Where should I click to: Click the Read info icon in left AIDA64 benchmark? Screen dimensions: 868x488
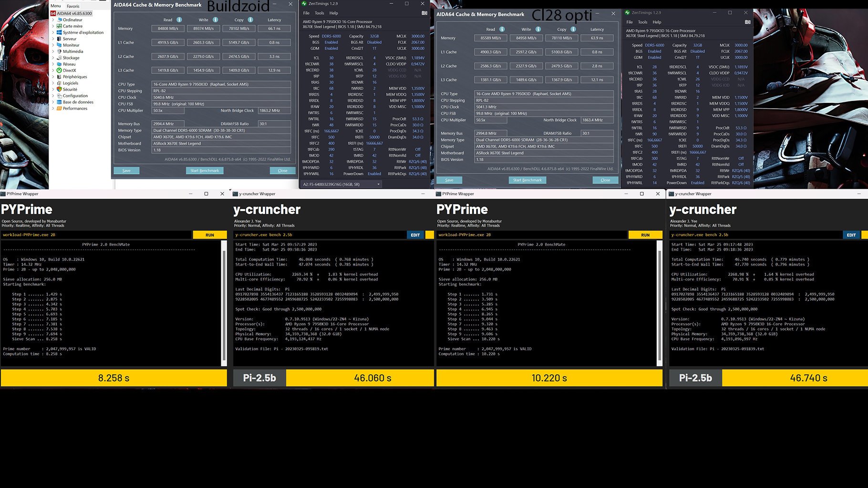tap(179, 20)
